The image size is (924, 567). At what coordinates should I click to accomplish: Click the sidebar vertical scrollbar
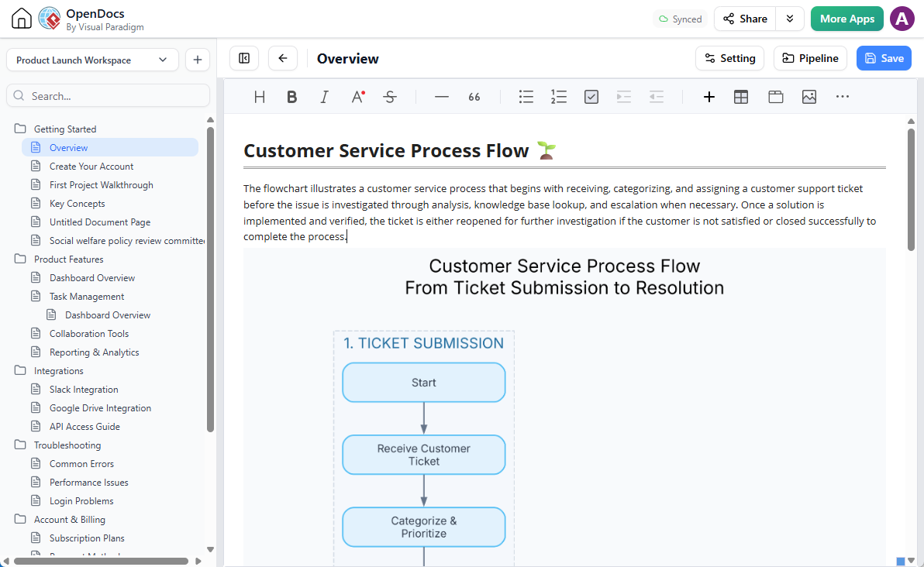click(x=210, y=279)
